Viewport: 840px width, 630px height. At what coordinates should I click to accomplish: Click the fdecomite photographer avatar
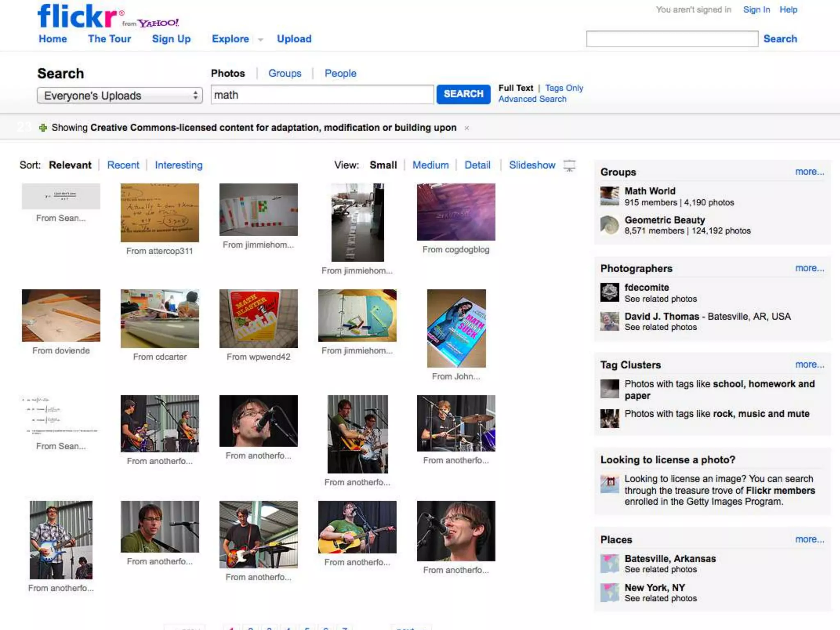coord(609,292)
